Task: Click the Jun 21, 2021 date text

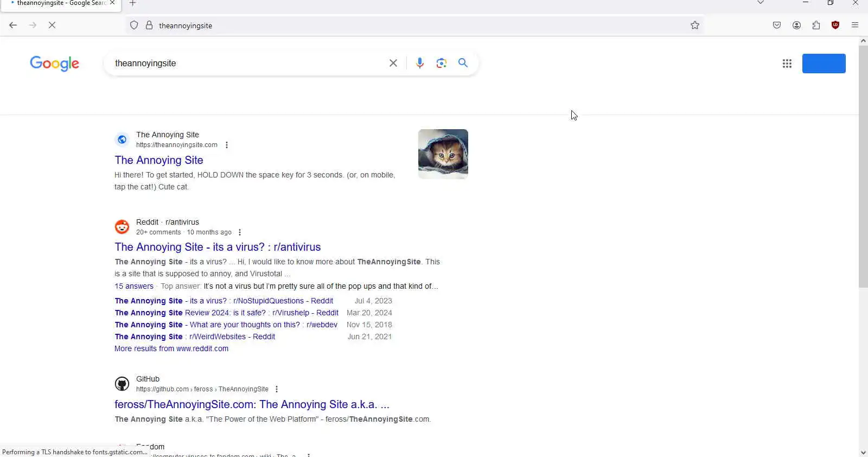Action: tap(369, 337)
